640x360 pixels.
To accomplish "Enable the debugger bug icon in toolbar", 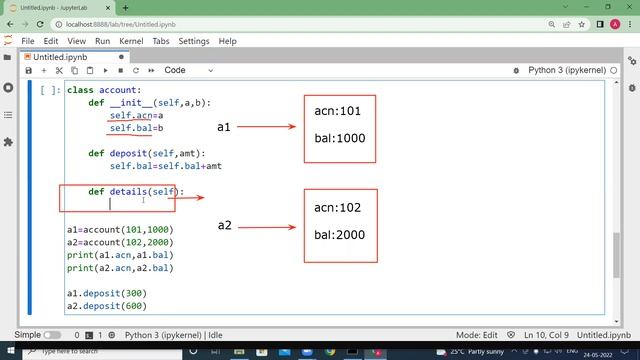I will click(x=516, y=71).
